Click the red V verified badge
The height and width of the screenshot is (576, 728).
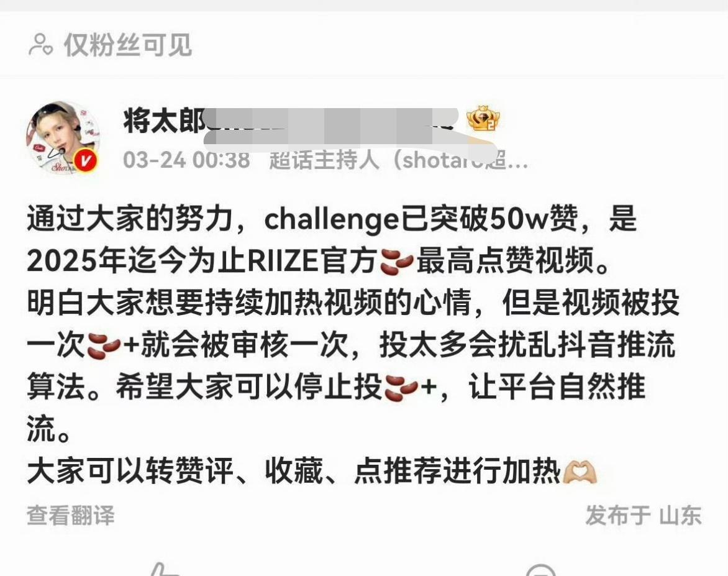coord(86,161)
